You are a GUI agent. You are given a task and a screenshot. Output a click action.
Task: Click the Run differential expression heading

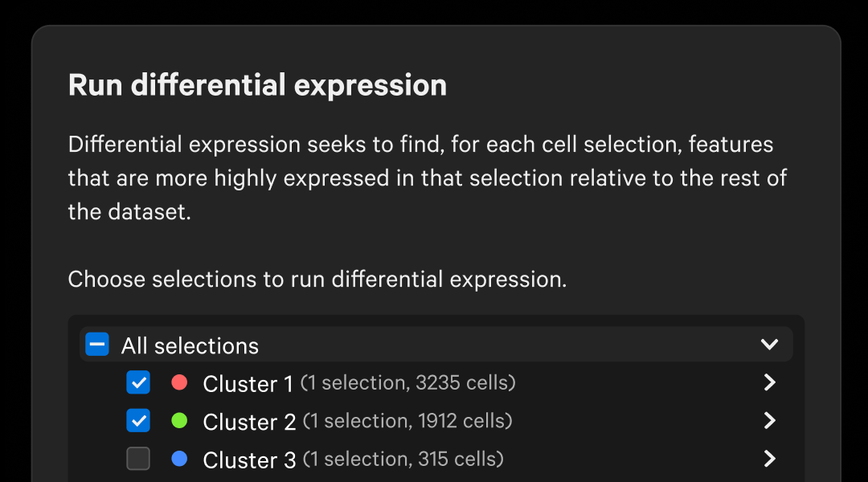coord(257,84)
